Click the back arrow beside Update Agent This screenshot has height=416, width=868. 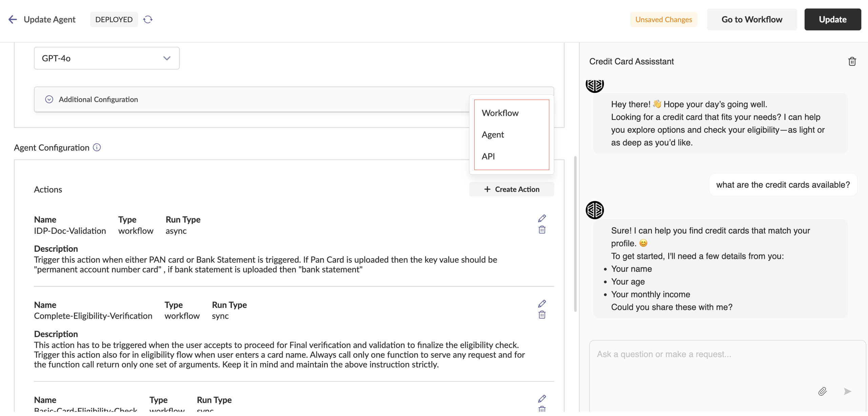13,19
